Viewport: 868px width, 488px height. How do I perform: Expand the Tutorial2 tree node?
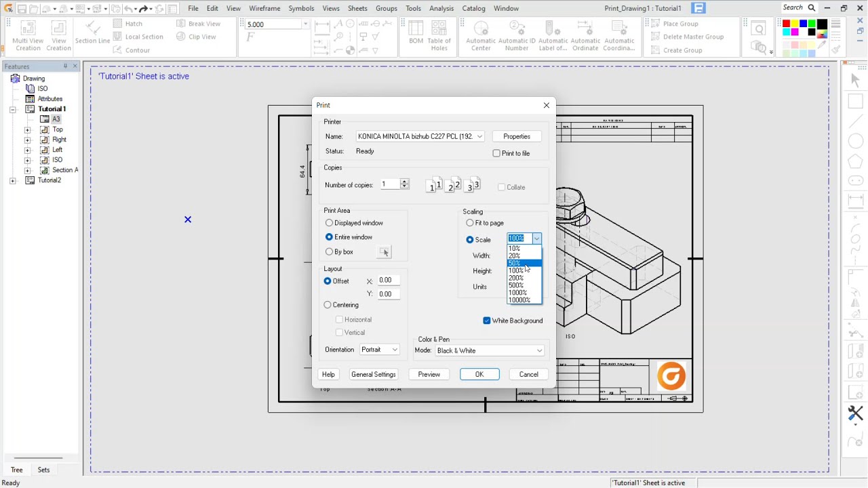click(13, 181)
